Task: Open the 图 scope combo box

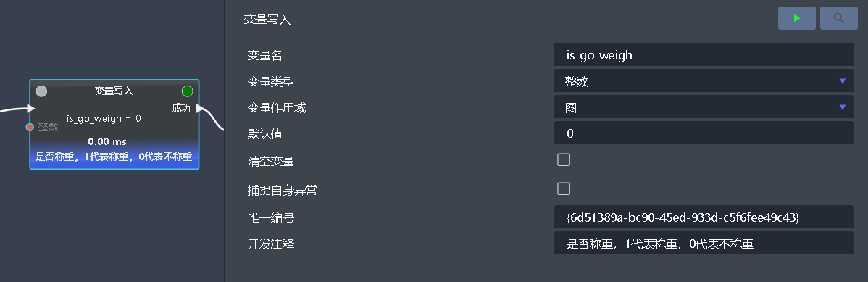Action: tap(704, 107)
